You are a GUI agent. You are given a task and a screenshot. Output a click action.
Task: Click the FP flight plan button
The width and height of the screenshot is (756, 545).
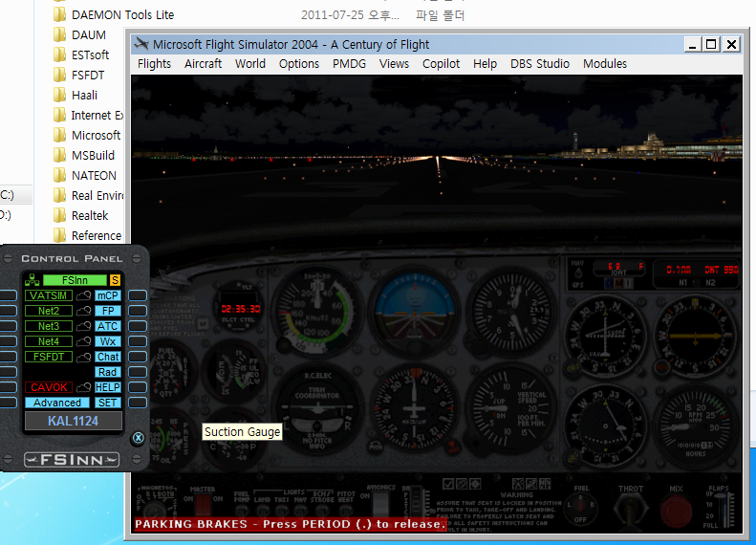click(x=107, y=311)
